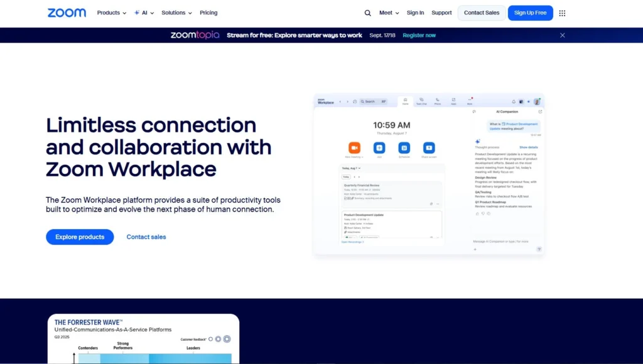Expand the Solutions dropdown menu
This screenshot has width=643, height=364.
[176, 13]
